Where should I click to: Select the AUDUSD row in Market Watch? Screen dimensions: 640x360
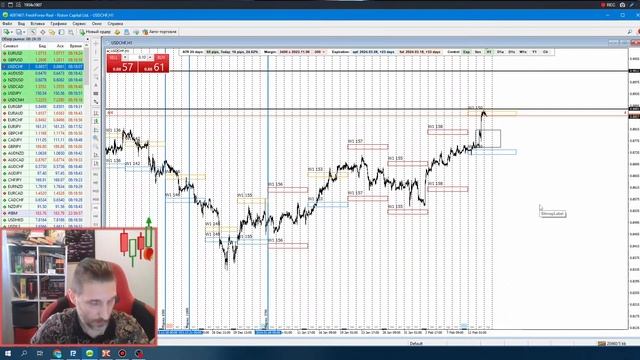tap(42, 73)
